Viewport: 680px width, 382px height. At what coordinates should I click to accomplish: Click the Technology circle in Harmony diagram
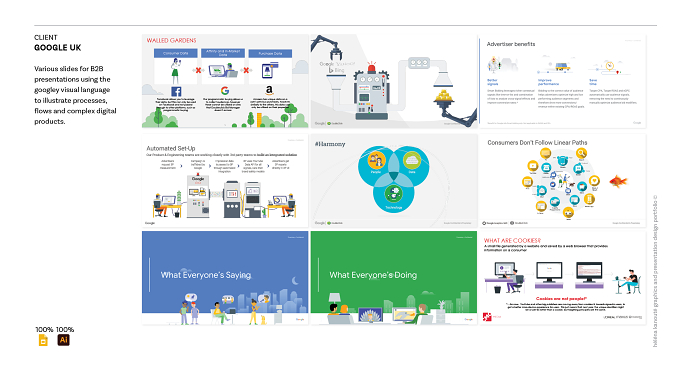pyautogui.click(x=393, y=194)
